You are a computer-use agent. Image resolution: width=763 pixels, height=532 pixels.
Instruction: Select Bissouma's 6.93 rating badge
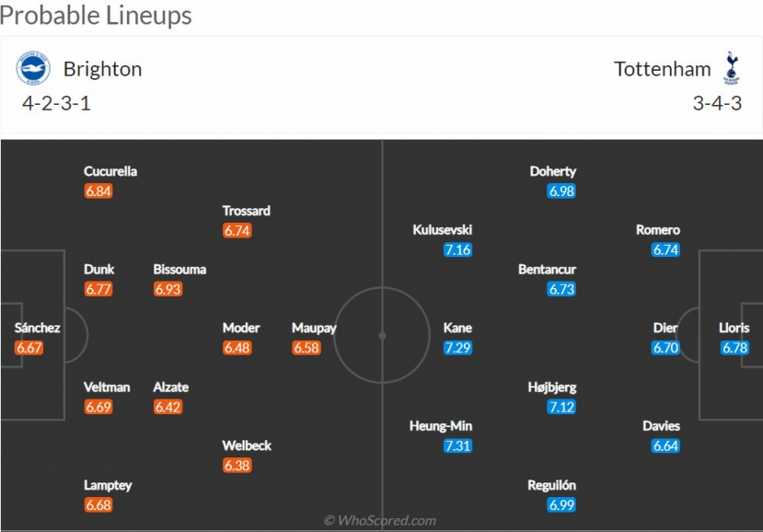[168, 289]
